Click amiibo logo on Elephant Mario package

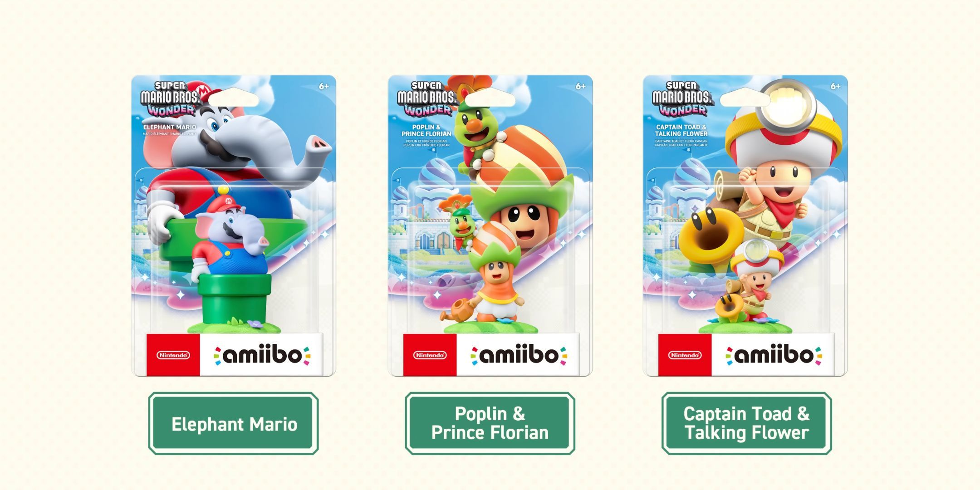coord(262,355)
